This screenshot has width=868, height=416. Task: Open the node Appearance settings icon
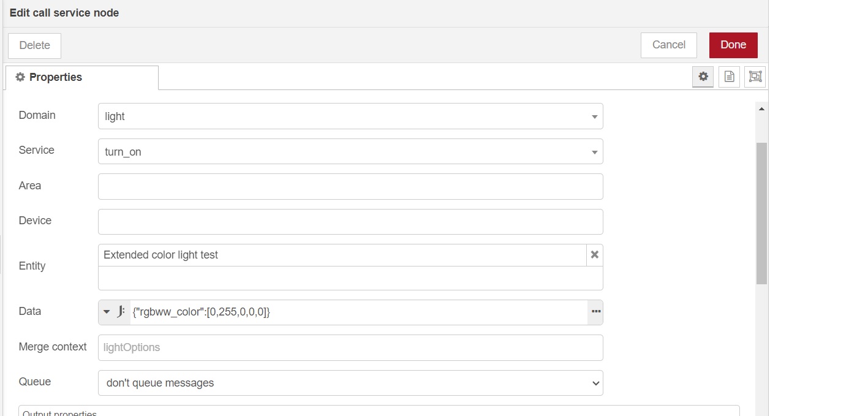[x=755, y=76]
